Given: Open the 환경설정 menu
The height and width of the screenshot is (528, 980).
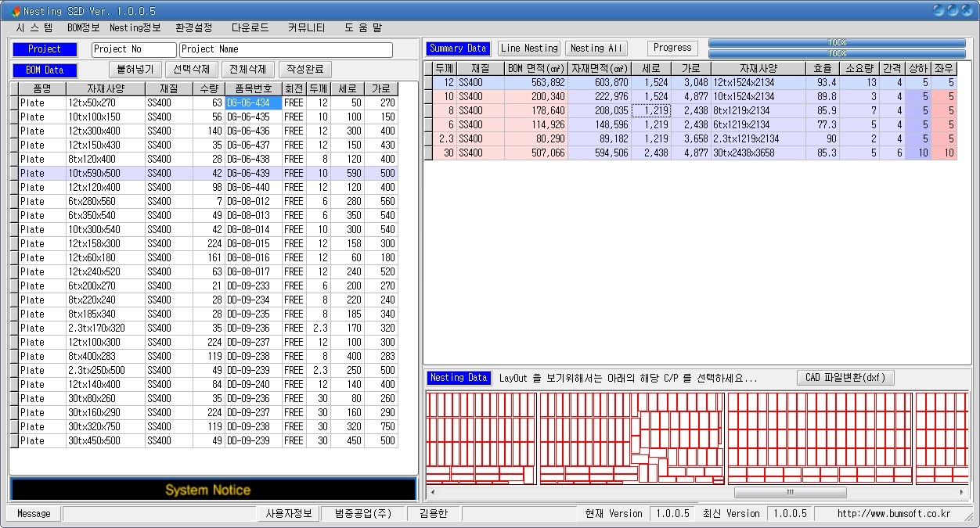Looking at the screenshot, I should tap(194, 27).
